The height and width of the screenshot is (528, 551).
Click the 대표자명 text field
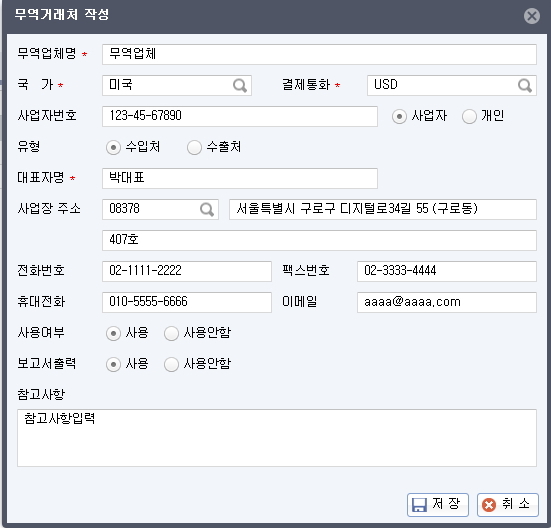point(240,178)
